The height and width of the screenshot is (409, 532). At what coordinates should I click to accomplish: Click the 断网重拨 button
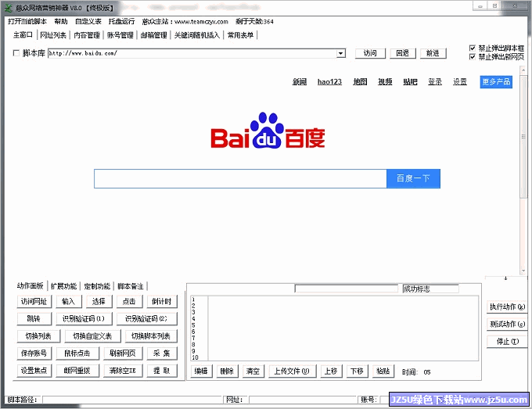coord(77,371)
